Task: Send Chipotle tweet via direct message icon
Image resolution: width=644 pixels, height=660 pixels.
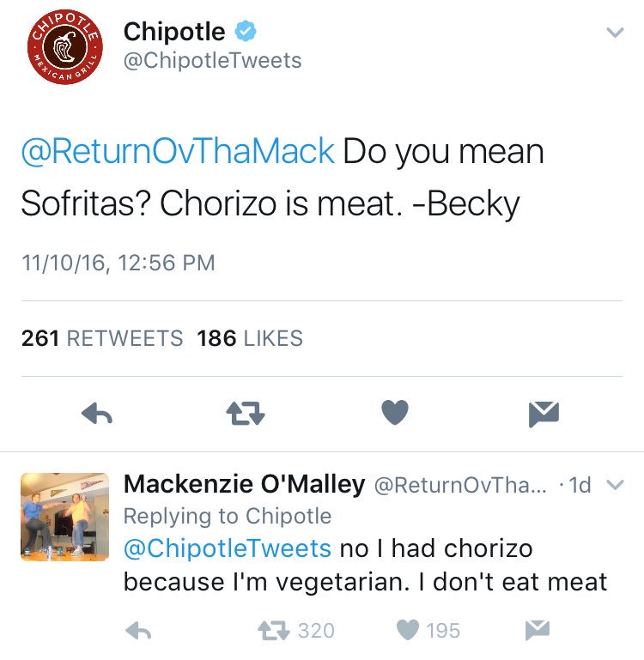Action: tap(544, 415)
